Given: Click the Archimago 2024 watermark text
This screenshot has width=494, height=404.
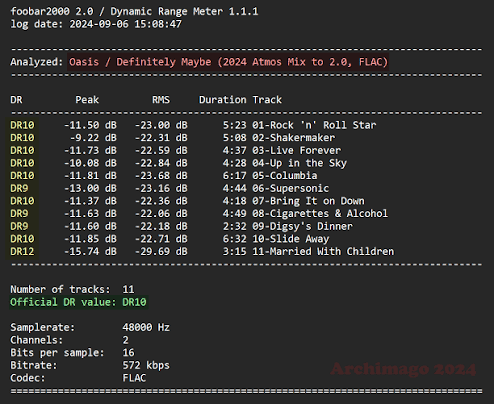Looking at the screenshot, I should coord(403,369).
